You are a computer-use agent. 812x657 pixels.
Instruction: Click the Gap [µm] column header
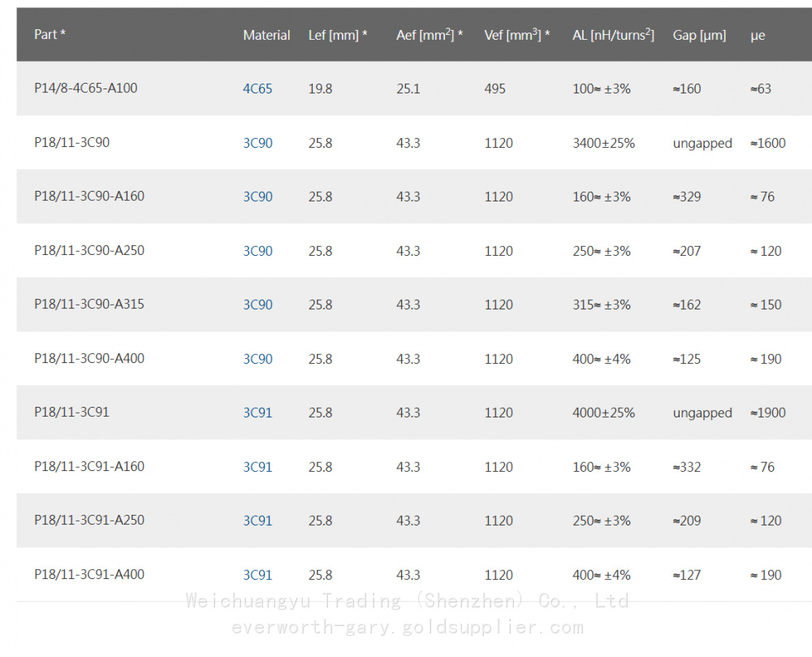tap(699, 35)
